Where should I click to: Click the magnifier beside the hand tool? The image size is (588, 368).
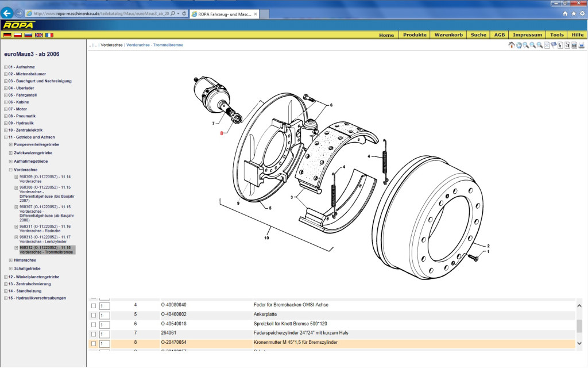(x=526, y=45)
